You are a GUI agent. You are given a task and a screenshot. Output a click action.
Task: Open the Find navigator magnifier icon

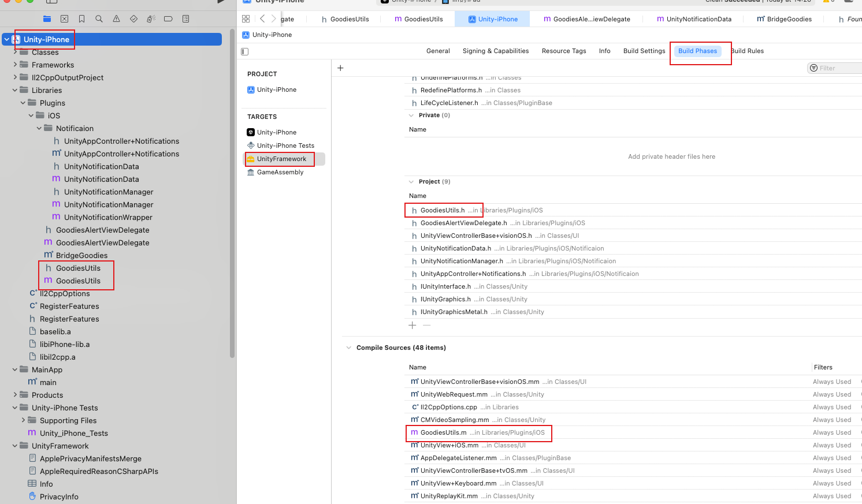[99, 19]
